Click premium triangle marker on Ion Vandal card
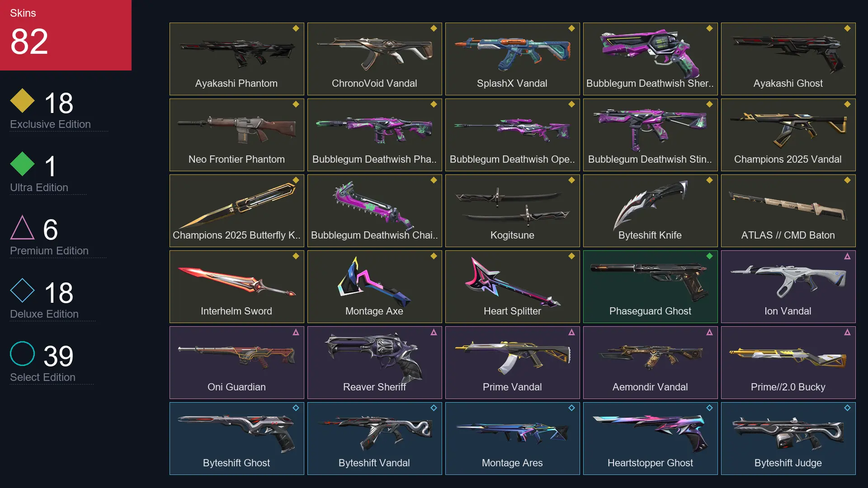The height and width of the screenshot is (488, 868). point(847,256)
